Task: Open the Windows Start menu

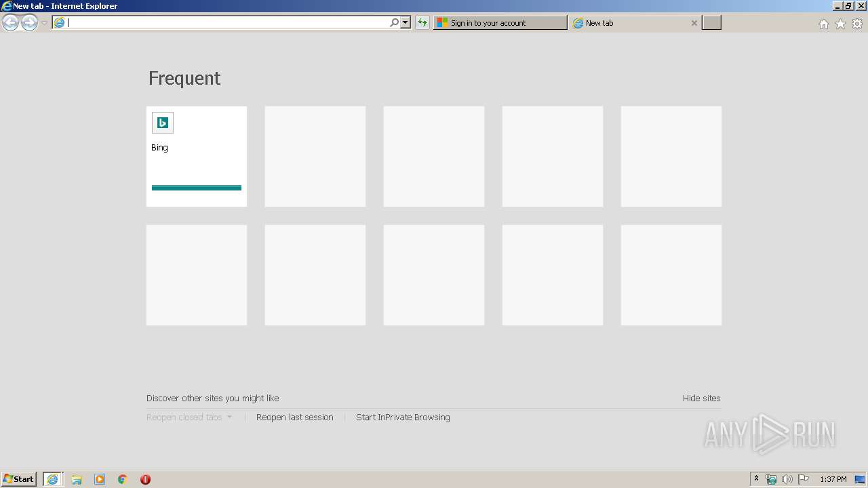Action: (19, 479)
